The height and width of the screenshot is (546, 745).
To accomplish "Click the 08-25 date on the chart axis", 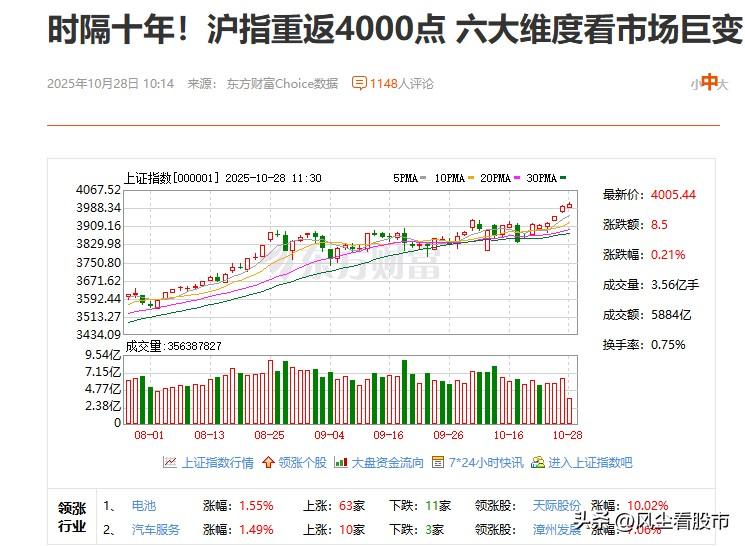I will (269, 435).
